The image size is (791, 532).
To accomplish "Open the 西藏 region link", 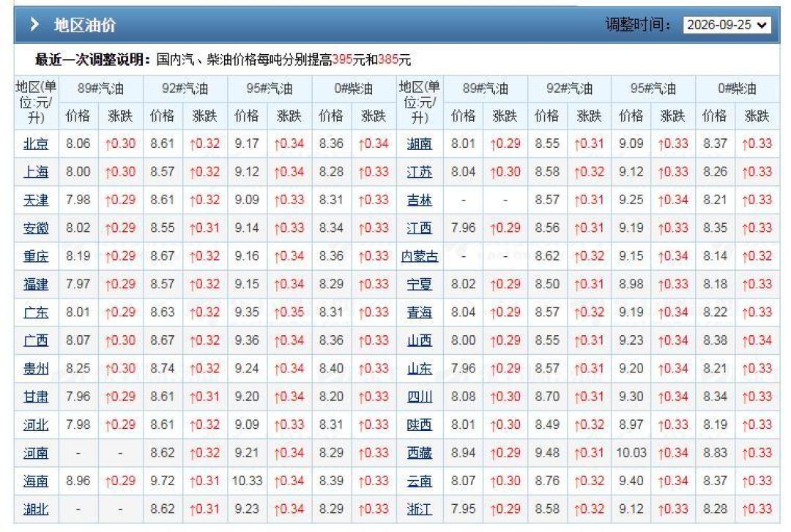I will click(x=419, y=453).
